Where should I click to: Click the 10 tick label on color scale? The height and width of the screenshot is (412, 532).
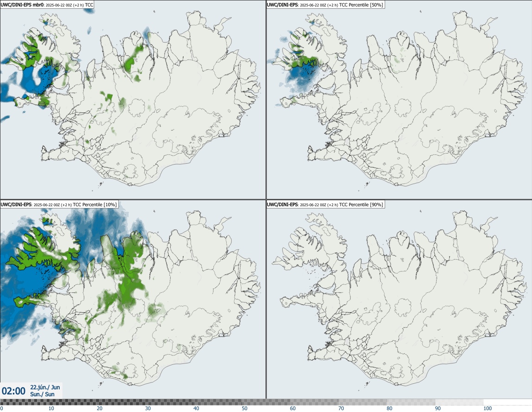coord(51,409)
